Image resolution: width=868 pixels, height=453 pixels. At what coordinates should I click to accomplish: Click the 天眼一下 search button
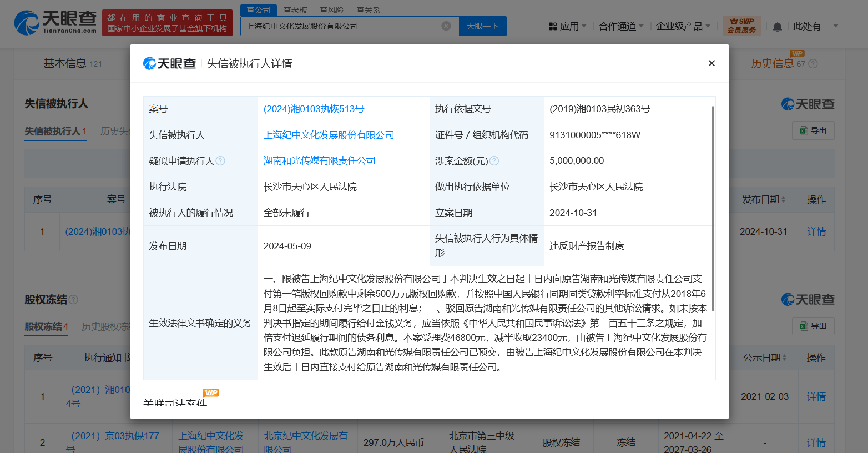tap(483, 26)
